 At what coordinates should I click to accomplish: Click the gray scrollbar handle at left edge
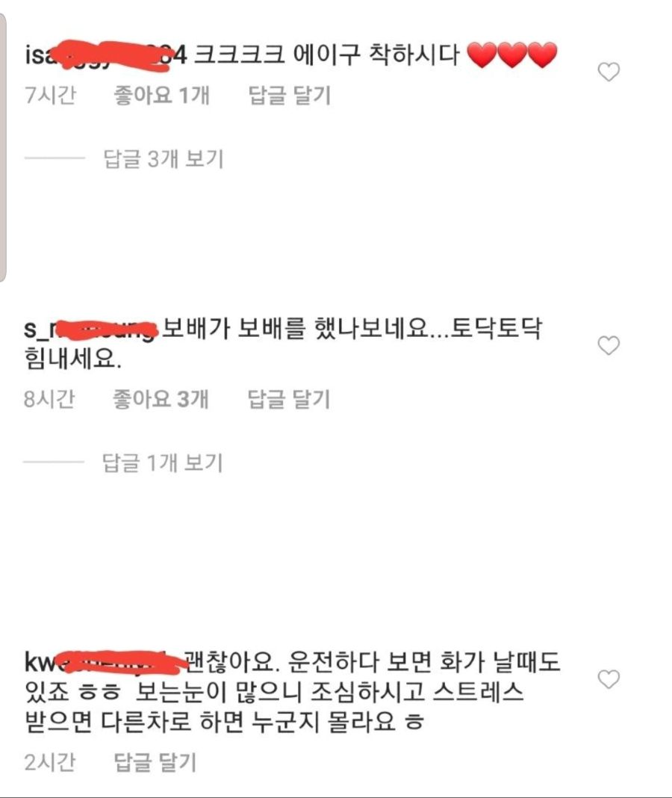pyautogui.click(x=3, y=148)
